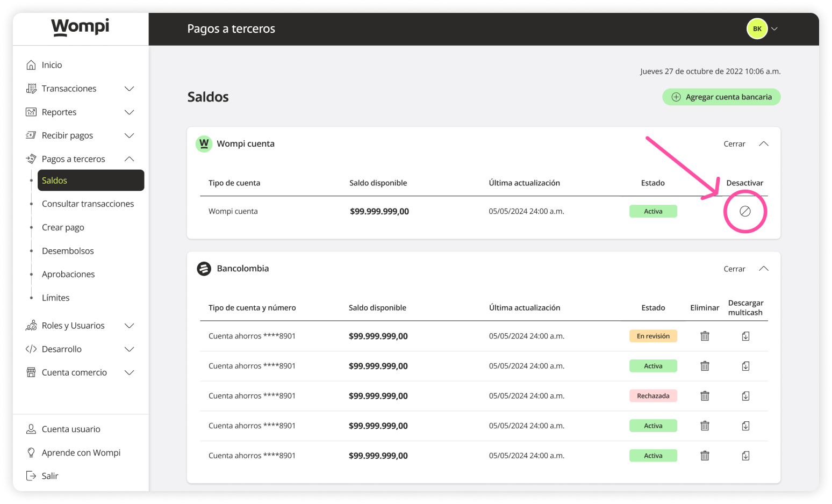Click trash icon for the En revisión account
This screenshot has height=504, width=832.
point(705,336)
